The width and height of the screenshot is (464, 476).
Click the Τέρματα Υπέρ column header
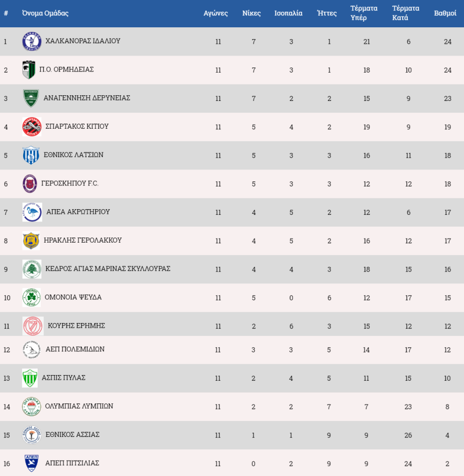(364, 13)
